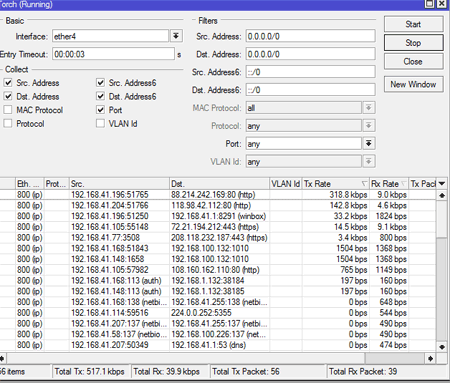Uncheck the Src. Address6 checkbox
The width and height of the screenshot is (450, 383).
[100, 82]
